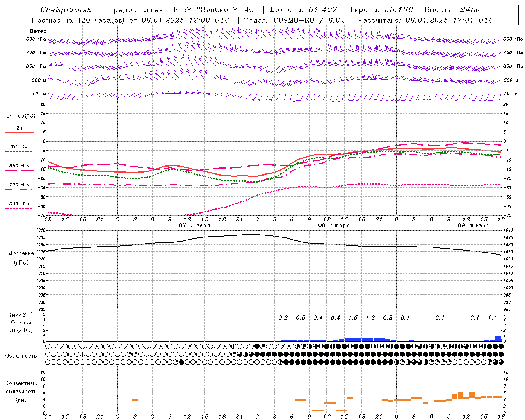Click the 1.5 precipitation value
Image resolution: width=525 pixels, height=420 pixels.
pos(353,317)
